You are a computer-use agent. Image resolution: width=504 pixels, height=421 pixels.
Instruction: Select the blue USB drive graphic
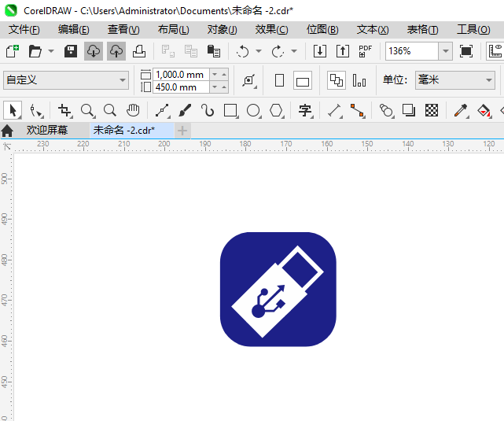pyautogui.click(x=278, y=290)
